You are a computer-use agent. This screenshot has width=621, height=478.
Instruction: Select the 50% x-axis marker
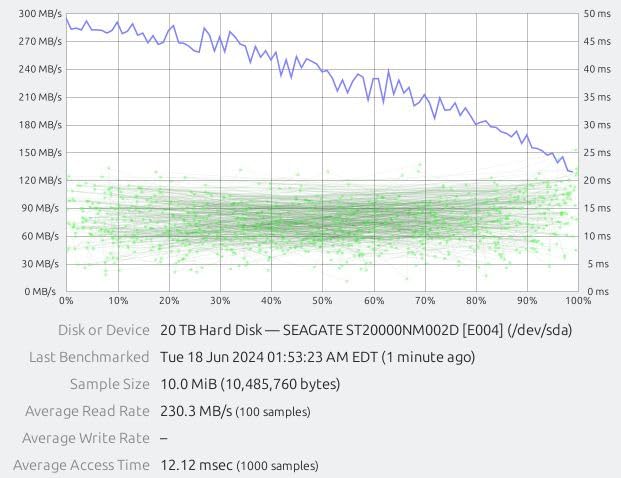click(x=322, y=300)
